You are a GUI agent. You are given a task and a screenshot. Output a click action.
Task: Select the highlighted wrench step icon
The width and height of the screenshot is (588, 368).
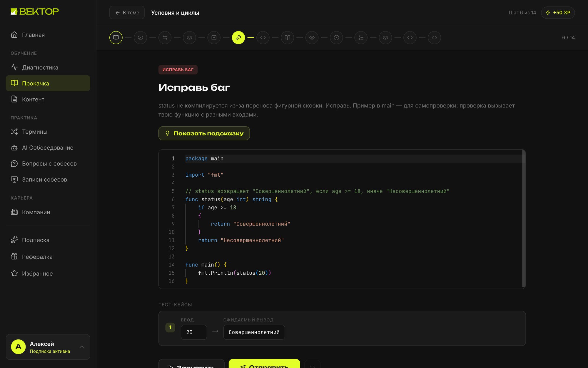(x=238, y=38)
